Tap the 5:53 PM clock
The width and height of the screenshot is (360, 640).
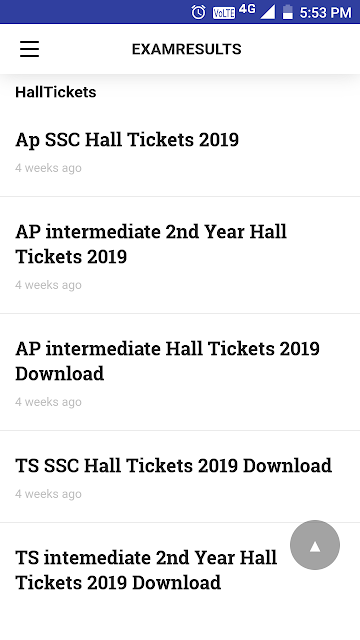pos(325,13)
